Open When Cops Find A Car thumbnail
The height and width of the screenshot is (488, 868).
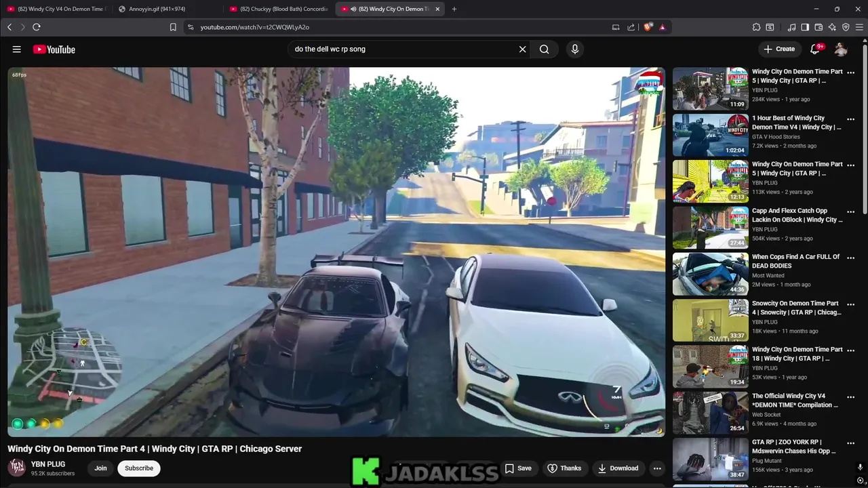point(711,274)
